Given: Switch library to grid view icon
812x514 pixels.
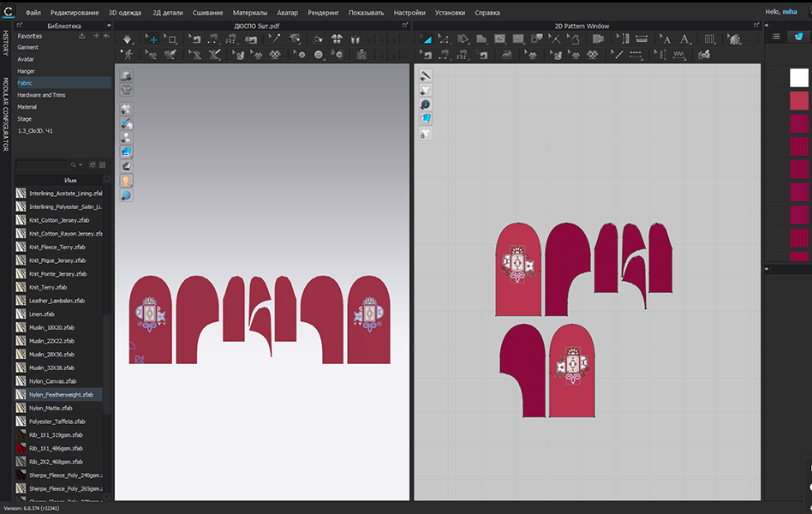Looking at the screenshot, I should point(103,164).
